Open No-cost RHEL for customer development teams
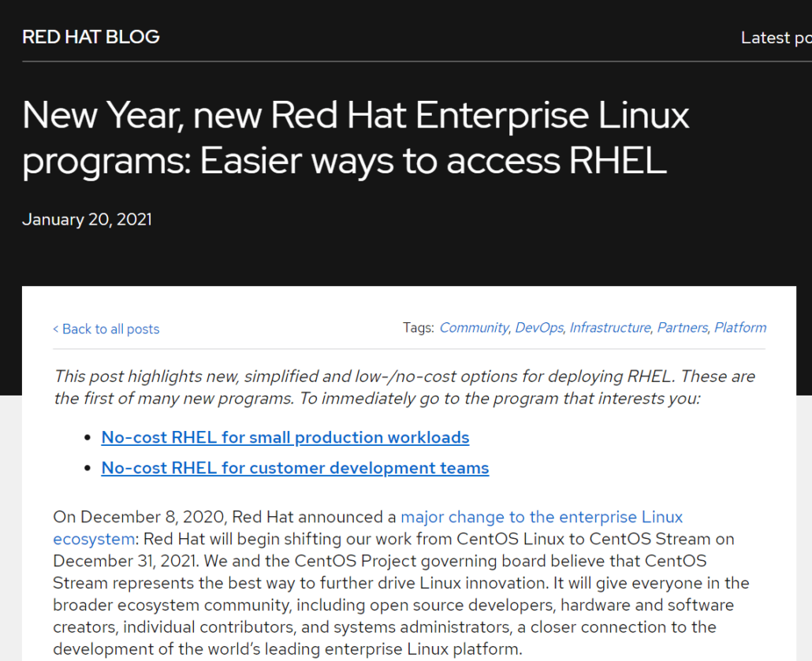The height and width of the screenshot is (661, 812). point(295,468)
